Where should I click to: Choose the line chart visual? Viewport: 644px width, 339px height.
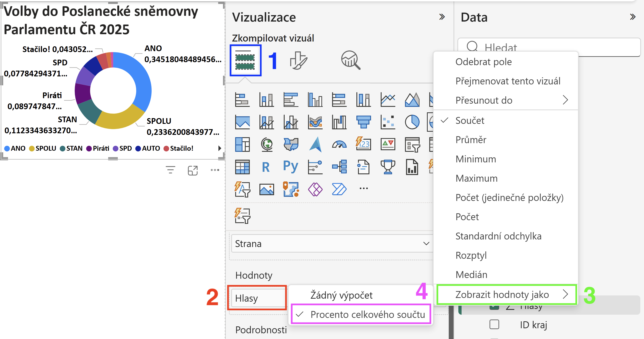[388, 100]
